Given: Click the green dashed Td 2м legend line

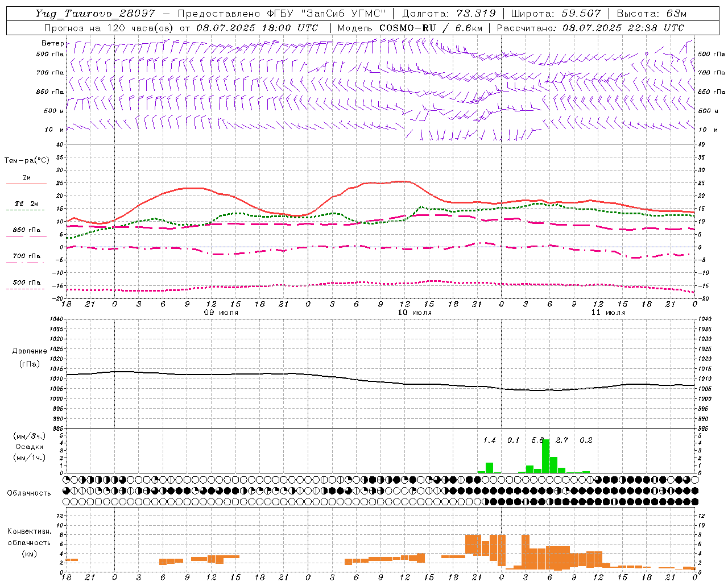Looking at the screenshot, I should 25,210.
